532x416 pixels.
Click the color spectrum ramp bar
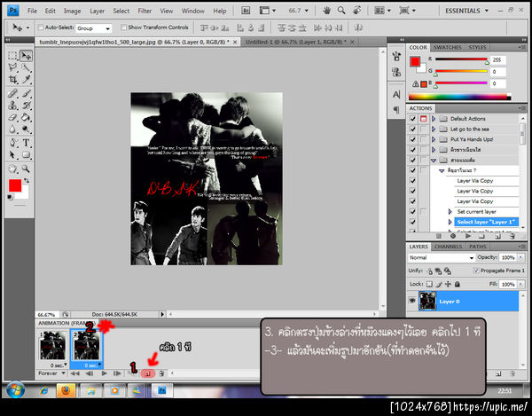460,97
